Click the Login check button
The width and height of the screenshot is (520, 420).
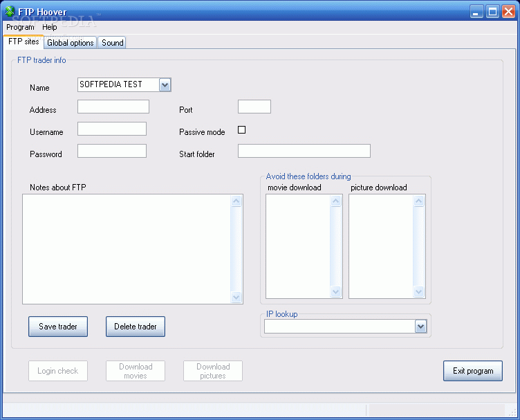pyautogui.click(x=58, y=371)
